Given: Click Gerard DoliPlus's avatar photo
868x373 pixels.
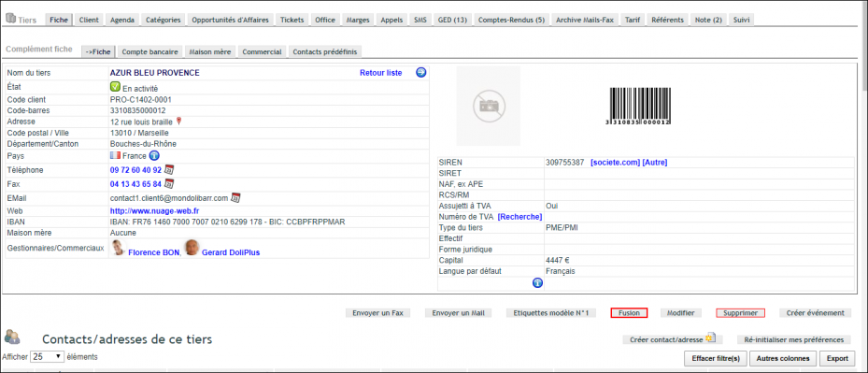Looking at the screenshot, I should pyautogui.click(x=192, y=248).
